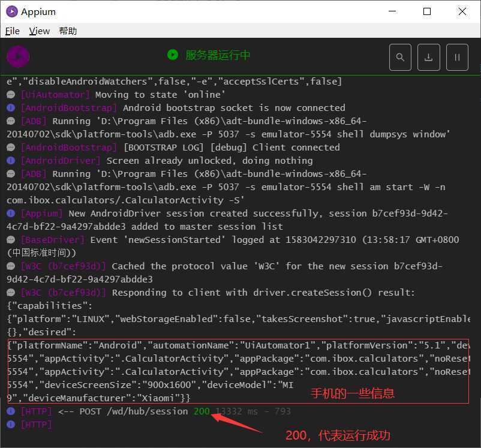Open the File menu
Screen dimensions: 481x448
pyautogui.click(x=12, y=31)
